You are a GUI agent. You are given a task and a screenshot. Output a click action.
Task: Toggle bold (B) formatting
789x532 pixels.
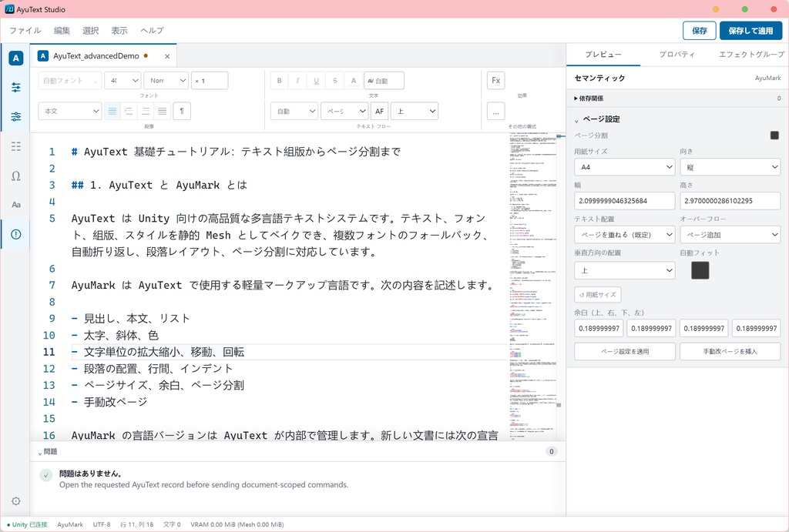tap(279, 80)
